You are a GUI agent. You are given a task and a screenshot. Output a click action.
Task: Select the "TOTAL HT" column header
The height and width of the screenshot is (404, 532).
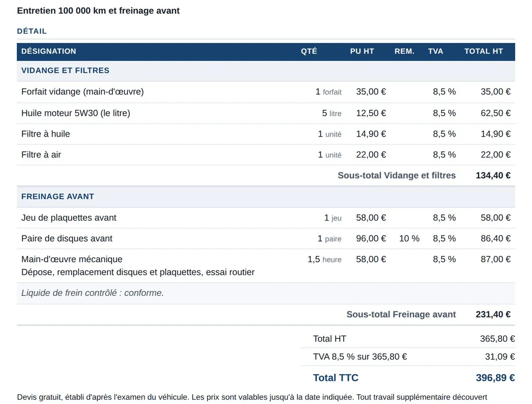[484, 51]
